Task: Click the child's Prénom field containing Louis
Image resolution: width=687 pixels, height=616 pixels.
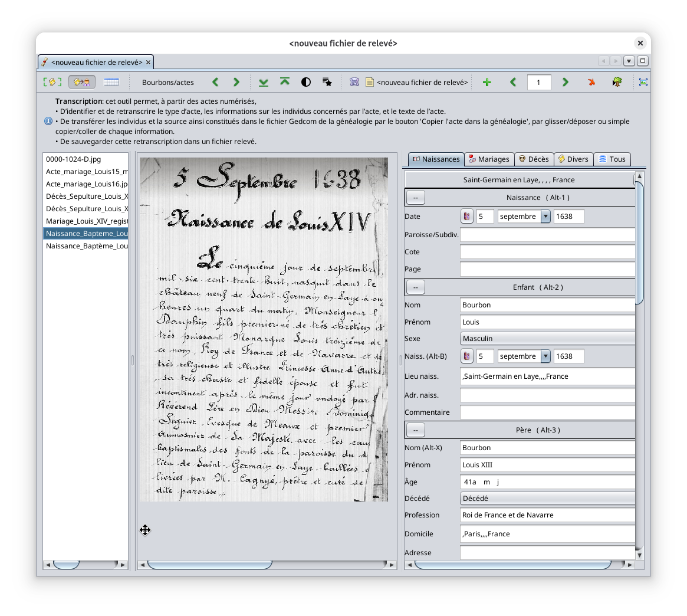Action: tap(547, 322)
